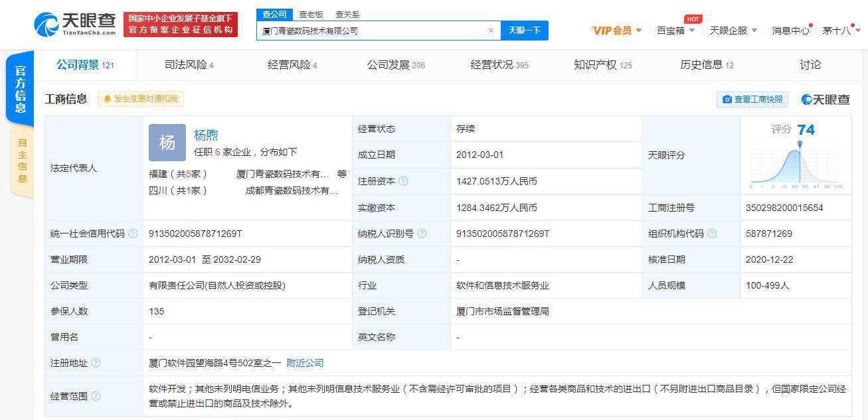Viewport: 868px width, 420px height.
Task: Click the help icon beside 经营范围
Action: (x=96, y=396)
